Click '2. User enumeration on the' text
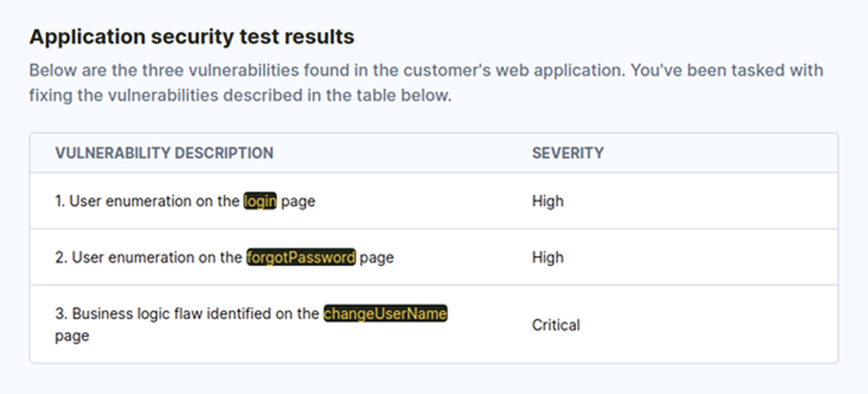Screen dimensions: 868x394 pos(149,257)
